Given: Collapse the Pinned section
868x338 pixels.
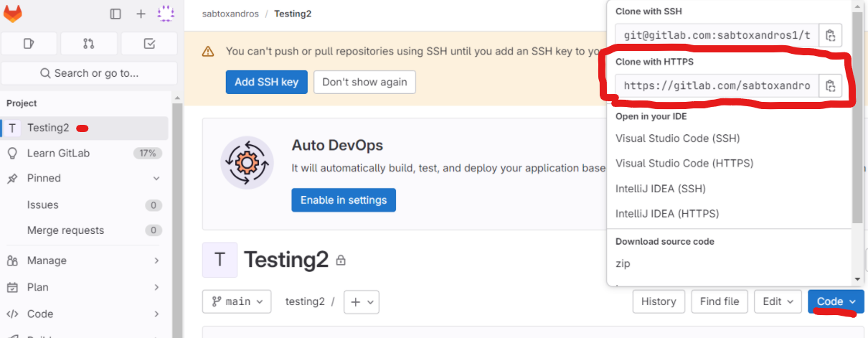Looking at the screenshot, I should click(x=85, y=178).
